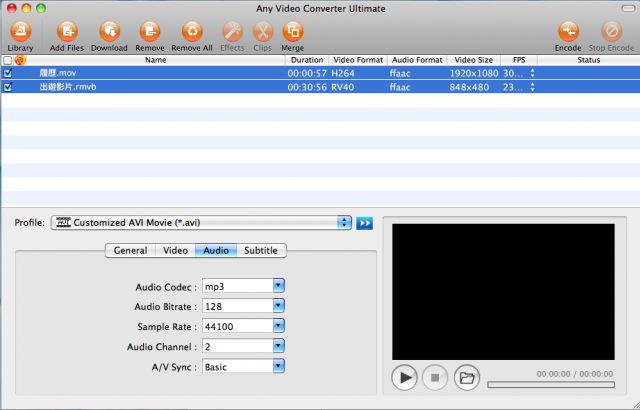Open the Clips scissors tool
This screenshot has width=640, height=410.
tap(263, 32)
